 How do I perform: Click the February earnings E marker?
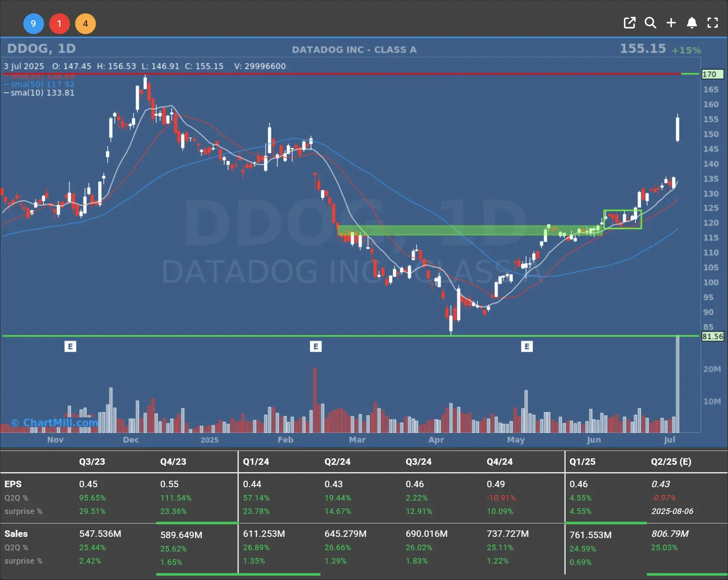tap(316, 346)
